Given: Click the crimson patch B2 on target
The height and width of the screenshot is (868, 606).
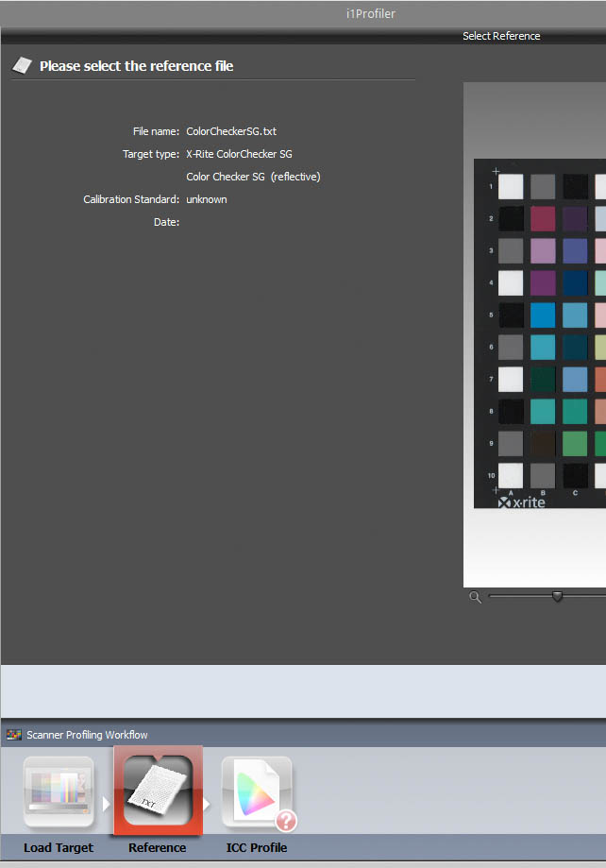Looking at the screenshot, I should (x=543, y=219).
